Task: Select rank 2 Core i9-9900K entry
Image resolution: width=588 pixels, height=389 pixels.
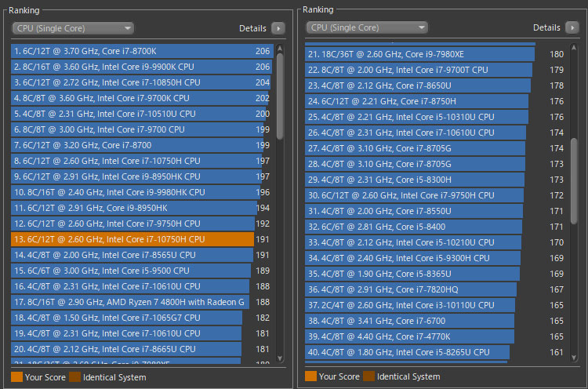Action: click(132, 67)
